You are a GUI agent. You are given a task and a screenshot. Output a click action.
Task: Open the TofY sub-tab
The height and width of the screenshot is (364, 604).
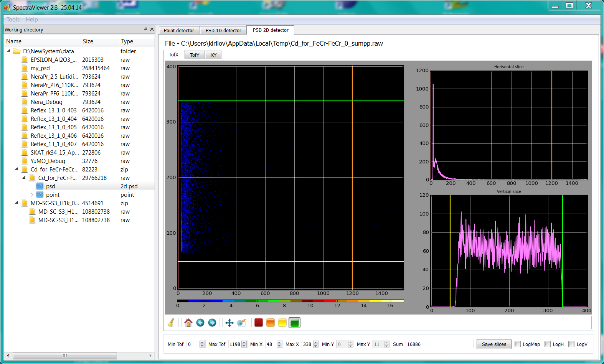pos(195,55)
